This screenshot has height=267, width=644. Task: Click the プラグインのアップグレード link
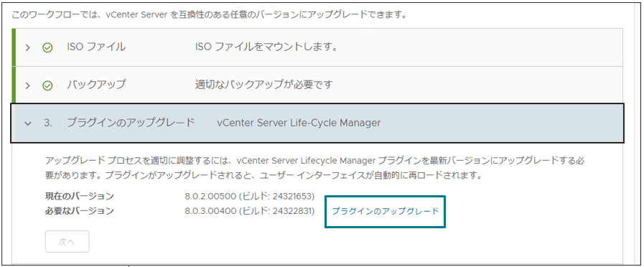pyautogui.click(x=386, y=211)
